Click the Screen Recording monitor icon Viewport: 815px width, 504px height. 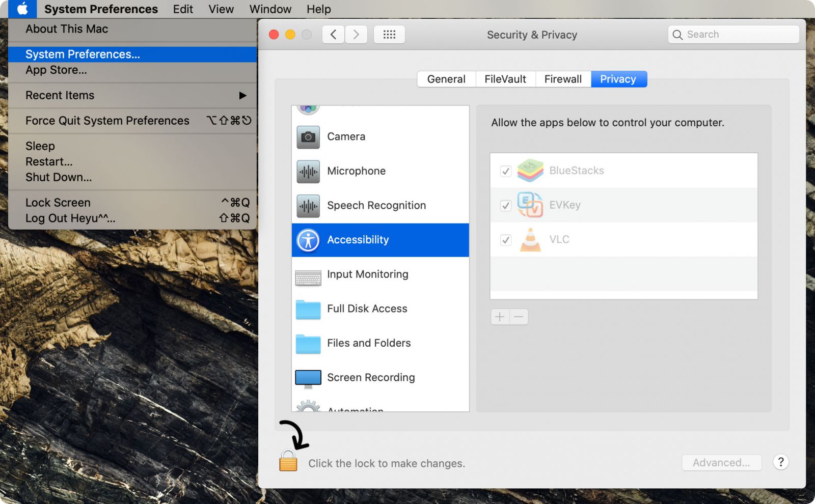tap(308, 379)
